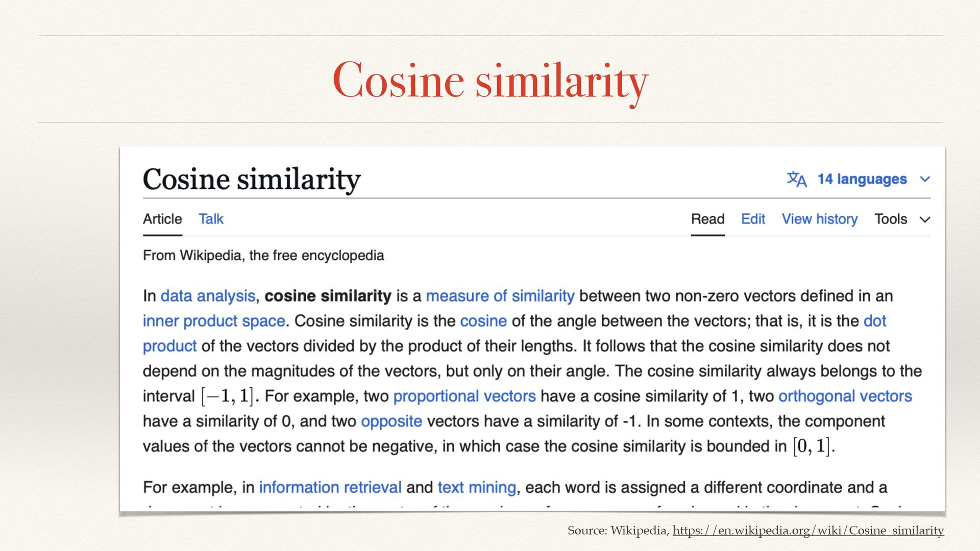
Task: Follow the information retrieval link
Action: pos(330,487)
